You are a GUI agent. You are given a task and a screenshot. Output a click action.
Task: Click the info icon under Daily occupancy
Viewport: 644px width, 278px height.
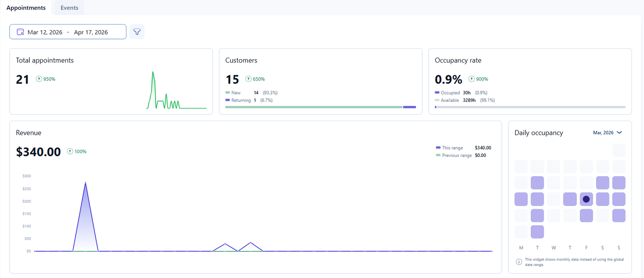point(519,262)
